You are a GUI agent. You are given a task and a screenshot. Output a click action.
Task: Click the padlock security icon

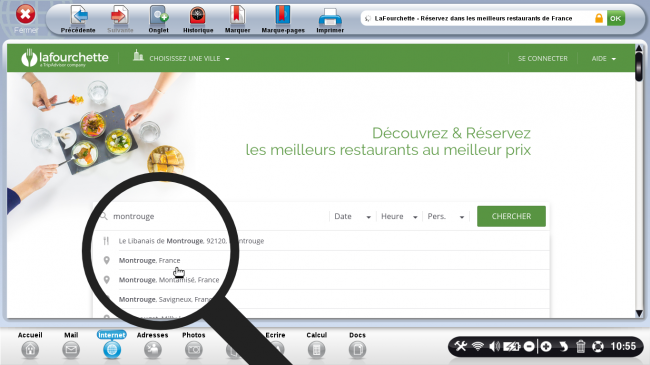click(x=599, y=18)
